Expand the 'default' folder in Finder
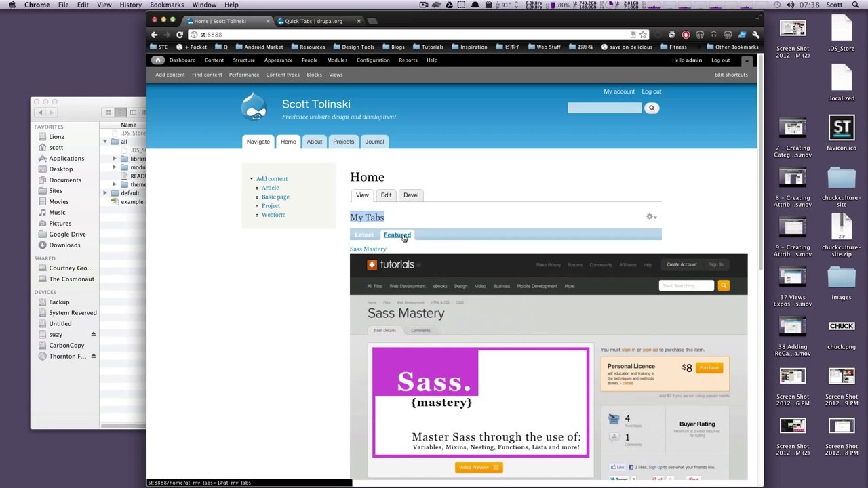This screenshot has width=868, height=488. [105, 193]
